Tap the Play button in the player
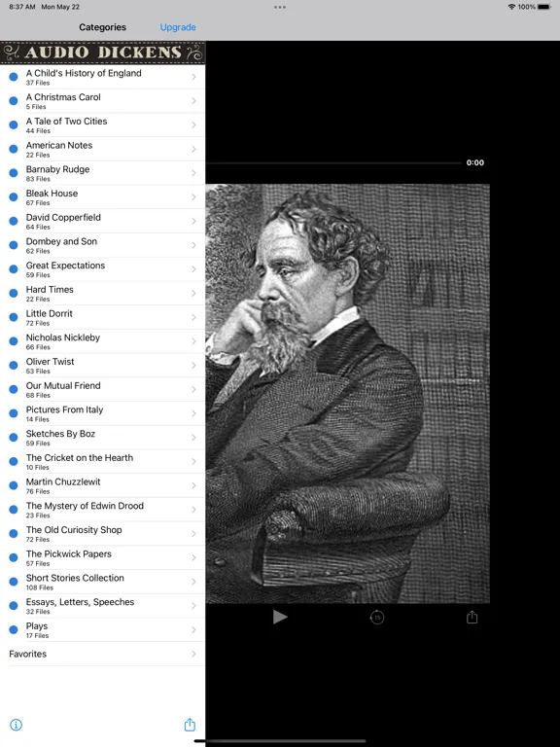The image size is (560, 747). click(280, 617)
